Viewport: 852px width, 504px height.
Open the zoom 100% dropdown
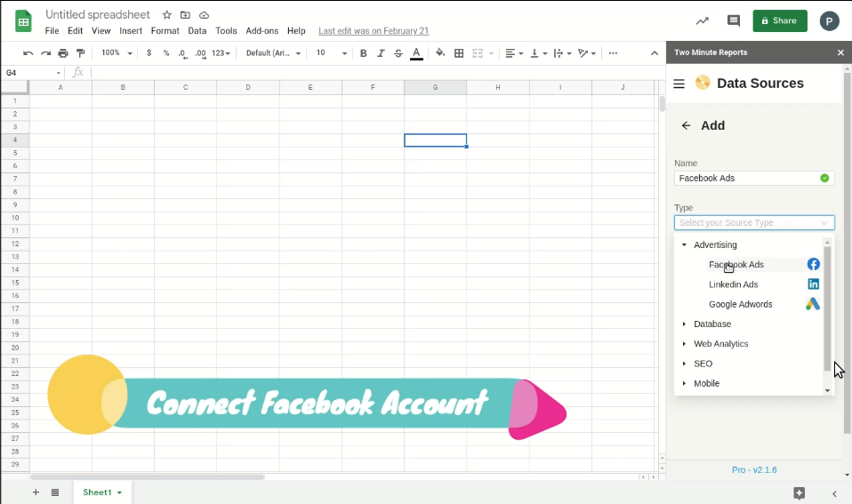click(x=117, y=52)
